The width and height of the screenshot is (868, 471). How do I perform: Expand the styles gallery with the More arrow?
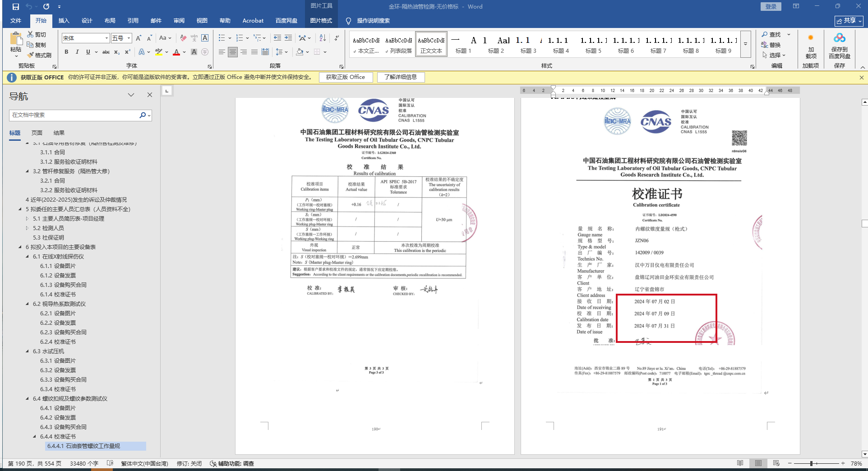(x=746, y=44)
